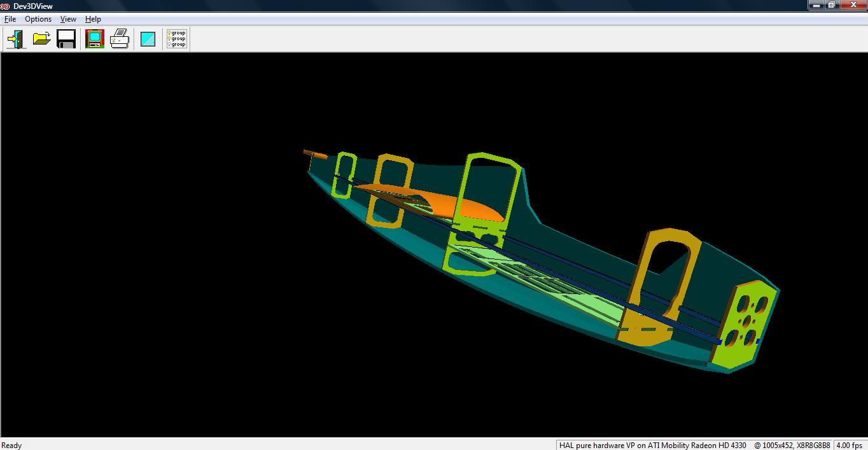Screen dimensions: 868x450
Task: Click the 1005x452 resolution status panel
Action: click(x=791, y=445)
